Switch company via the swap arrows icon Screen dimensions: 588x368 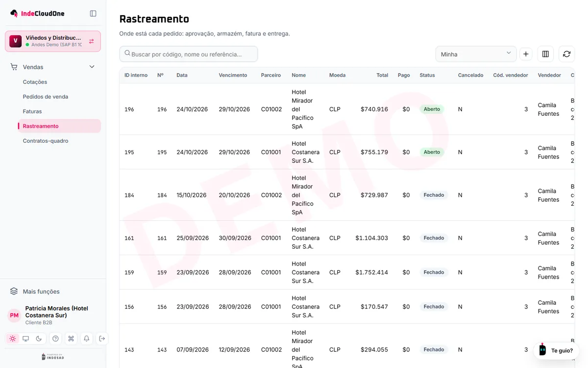point(92,41)
